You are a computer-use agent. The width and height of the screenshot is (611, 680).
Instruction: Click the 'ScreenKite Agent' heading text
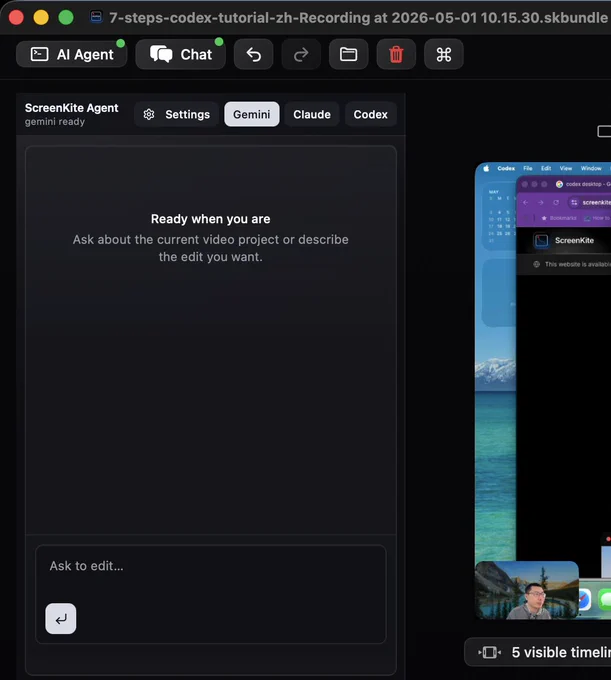72,108
